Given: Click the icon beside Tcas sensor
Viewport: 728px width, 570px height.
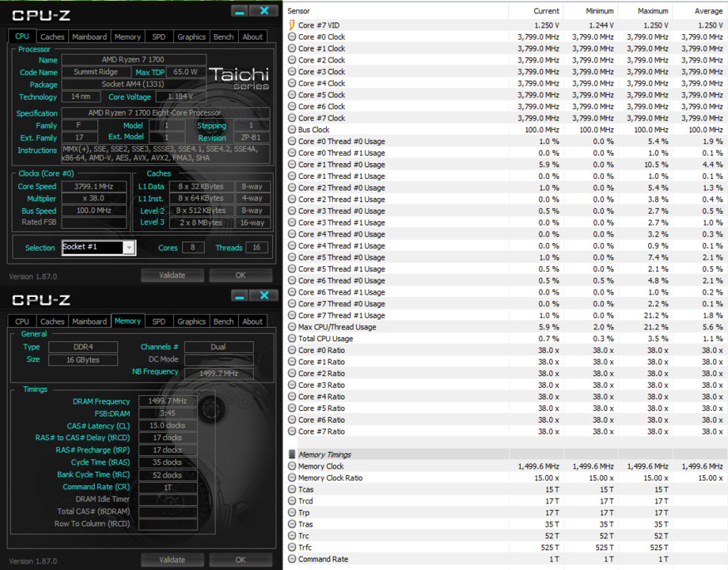Looking at the screenshot, I should pos(292,489).
